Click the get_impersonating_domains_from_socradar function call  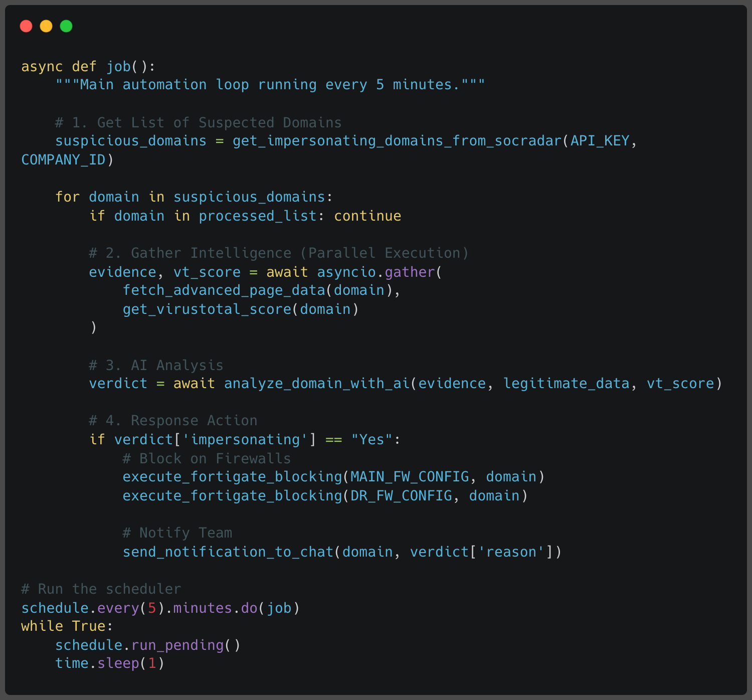point(397,141)
